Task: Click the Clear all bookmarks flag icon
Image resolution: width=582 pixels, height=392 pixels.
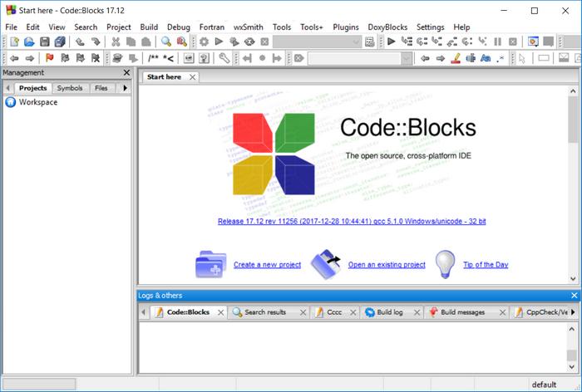Action: click(x=96, y=58)
